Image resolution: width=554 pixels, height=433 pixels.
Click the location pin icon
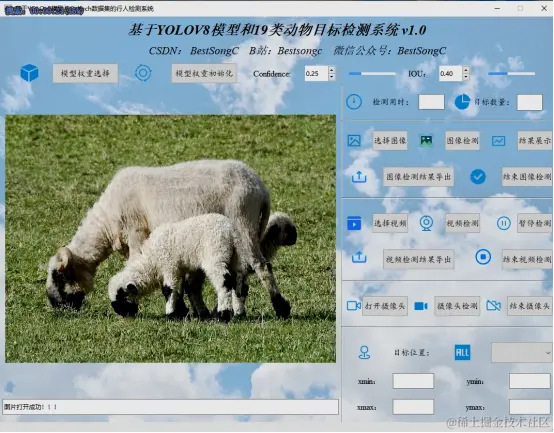(x=364, y=352)
